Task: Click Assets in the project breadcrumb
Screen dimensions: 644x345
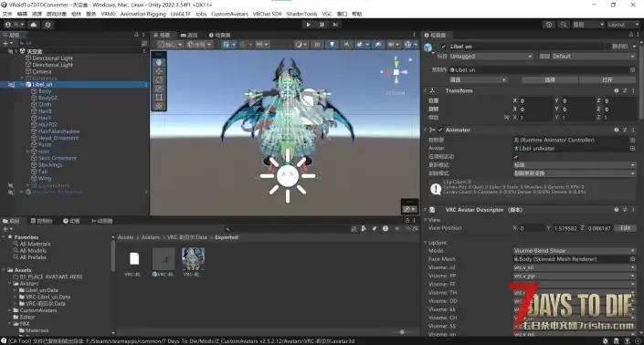Action: tap(125, 237)
